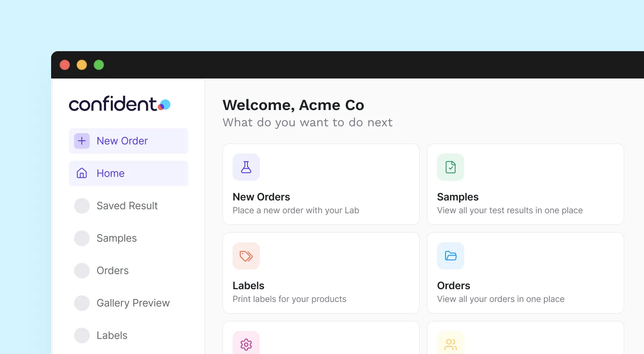This screenshot has width=644, height=354.
Task: Click the tag icon on Labels card
Action: pos(246,256)
